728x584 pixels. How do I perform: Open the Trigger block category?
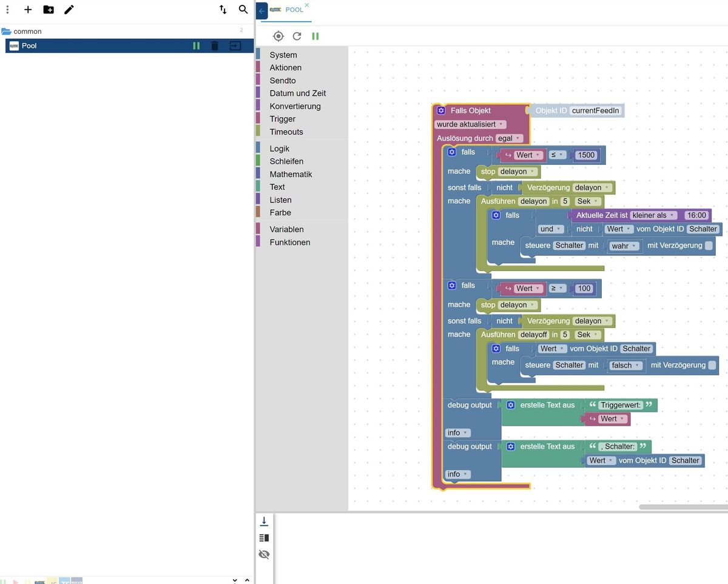click(x=283, y=119)
